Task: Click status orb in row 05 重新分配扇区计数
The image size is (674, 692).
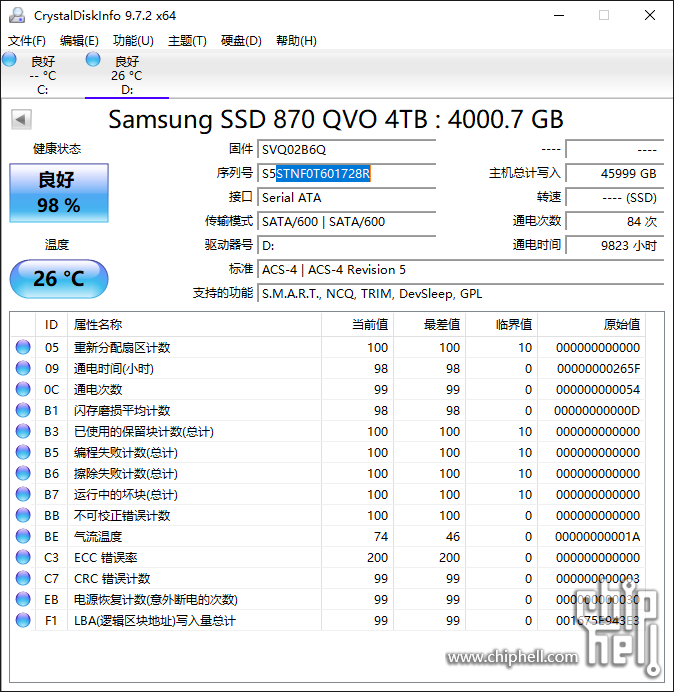Action: 23,347
